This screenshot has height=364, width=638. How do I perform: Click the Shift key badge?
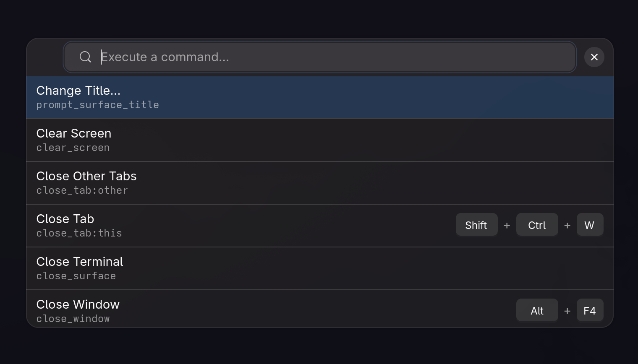(x=476, y=225)
